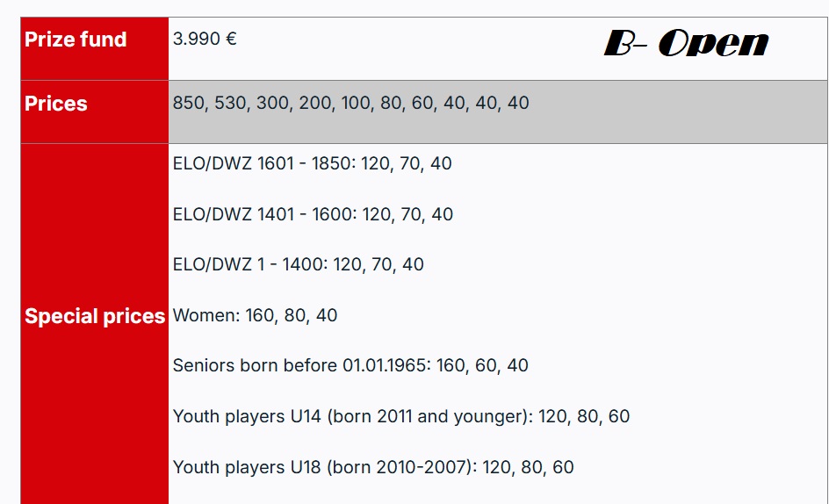Click the Seniors born before 01.01.1965 line

[350, 365]
